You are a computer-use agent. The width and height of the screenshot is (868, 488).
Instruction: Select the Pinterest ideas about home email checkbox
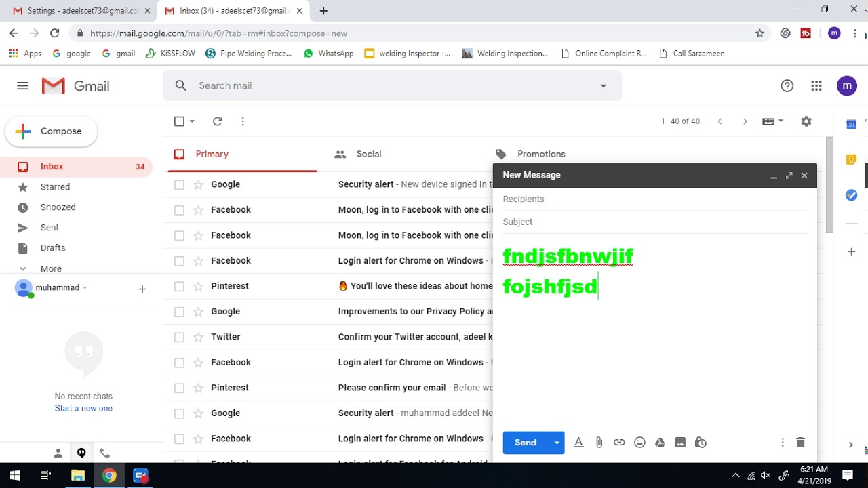click(x=179, y=286)
